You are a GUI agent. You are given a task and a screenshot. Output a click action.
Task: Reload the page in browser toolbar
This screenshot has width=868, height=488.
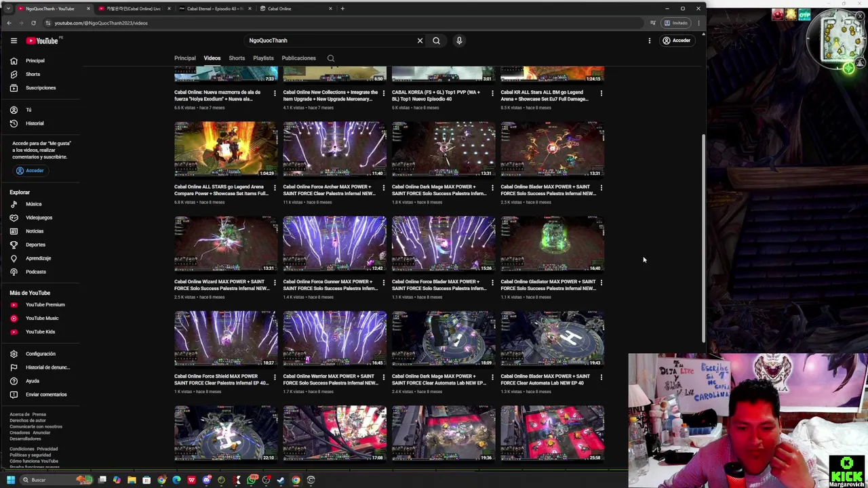33,23
